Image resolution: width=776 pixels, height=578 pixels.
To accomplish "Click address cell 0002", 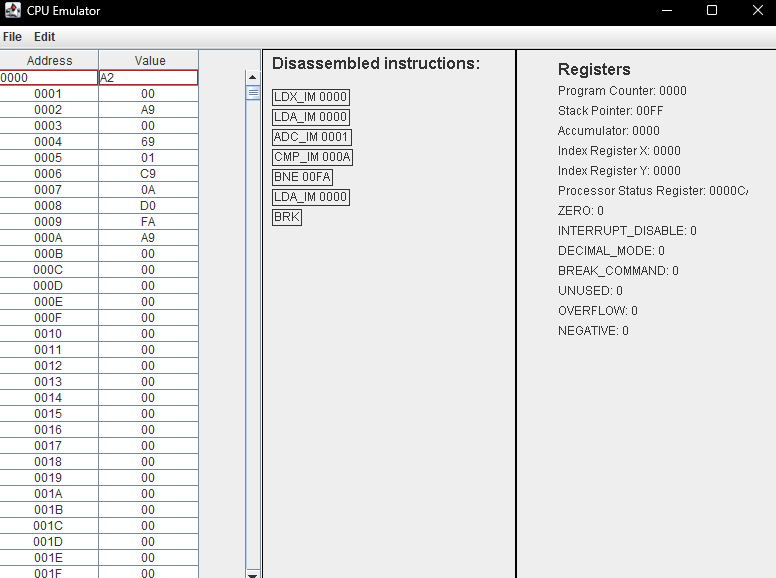I will pos(48,110).
